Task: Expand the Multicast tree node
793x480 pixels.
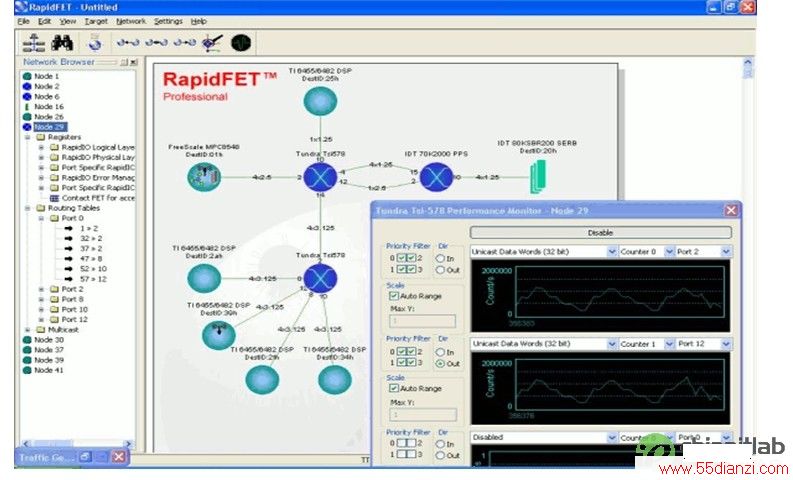Action: [27, 329]
